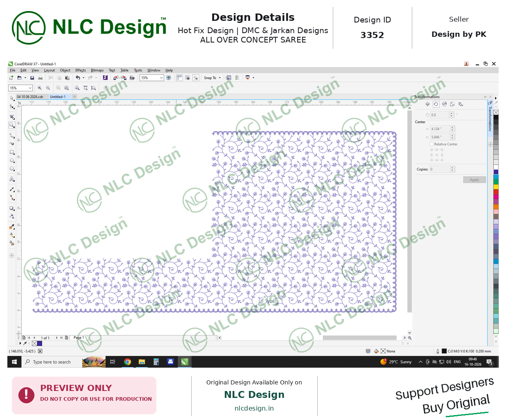The height and width of the screenshot is (420, 506).
Task: Expand the Application Launcher dropdown arrow
Action: pyautogui.click(x=253, y=78)
